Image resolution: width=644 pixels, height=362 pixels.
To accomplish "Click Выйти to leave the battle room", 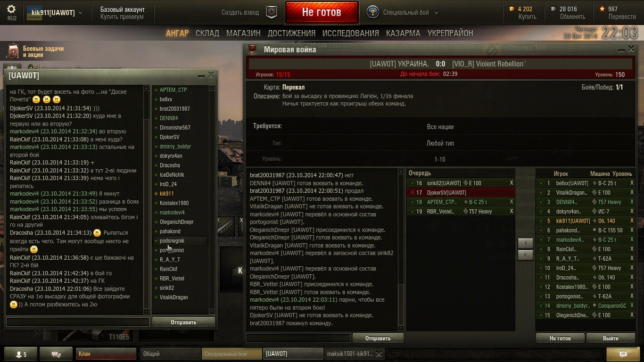I will coord(611,338).
